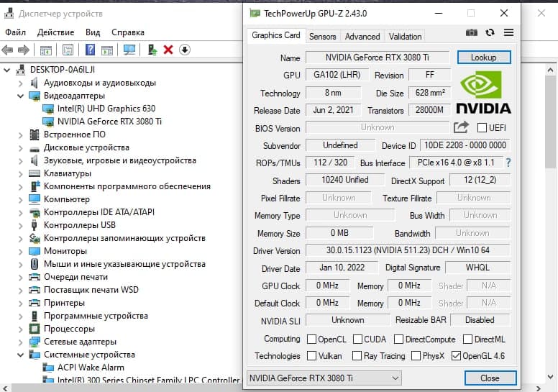Select the Graphics Card tab
Image resolution: width=558 pixels, height=392 pixels.
pyautogui.click(x=276, y=36)
